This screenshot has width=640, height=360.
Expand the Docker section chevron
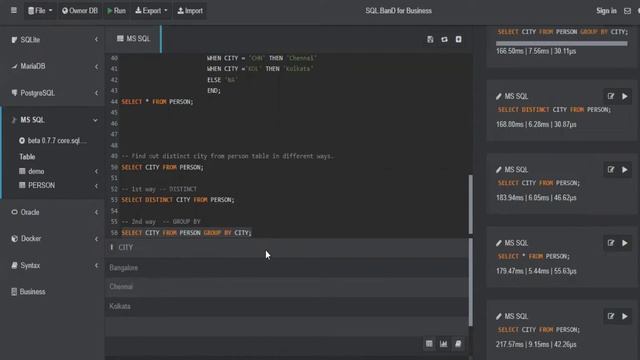click(x=96, y=239)
